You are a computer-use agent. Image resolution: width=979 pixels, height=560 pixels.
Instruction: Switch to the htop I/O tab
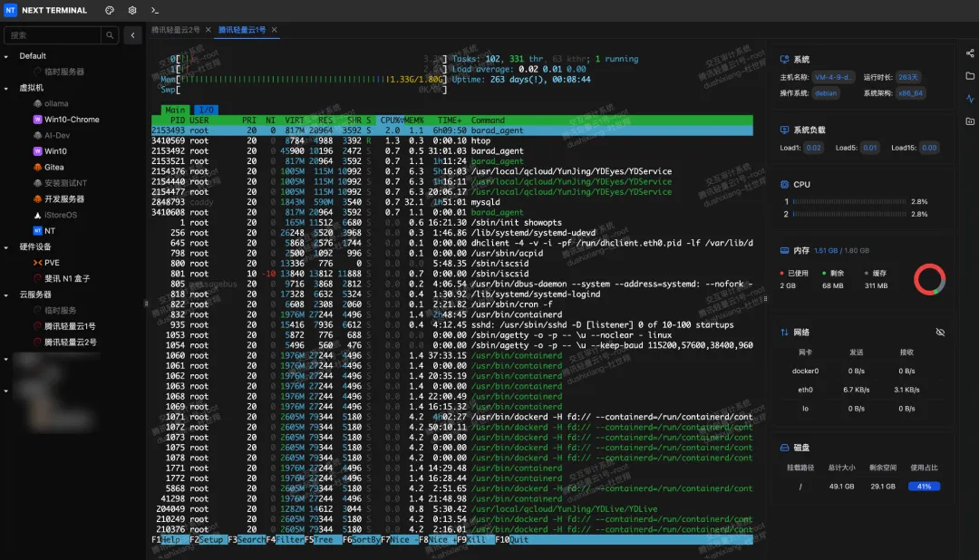click(x=206, y=110)
